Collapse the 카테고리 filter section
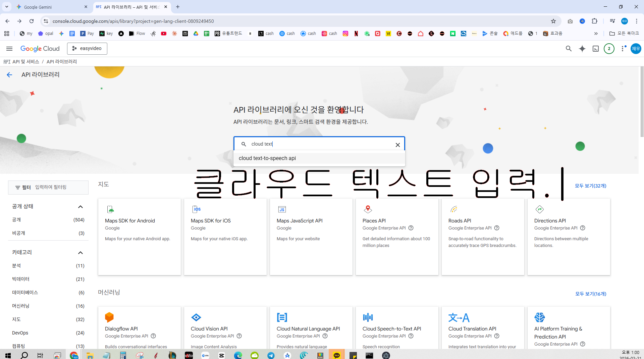This screenshot has width=644, height=359. pos(80,253)
